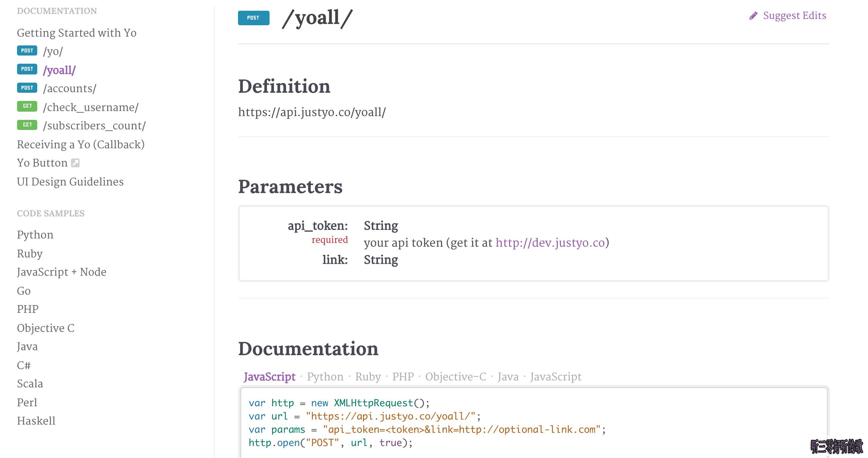Open the Haskell code sample

tap(36, 421)
